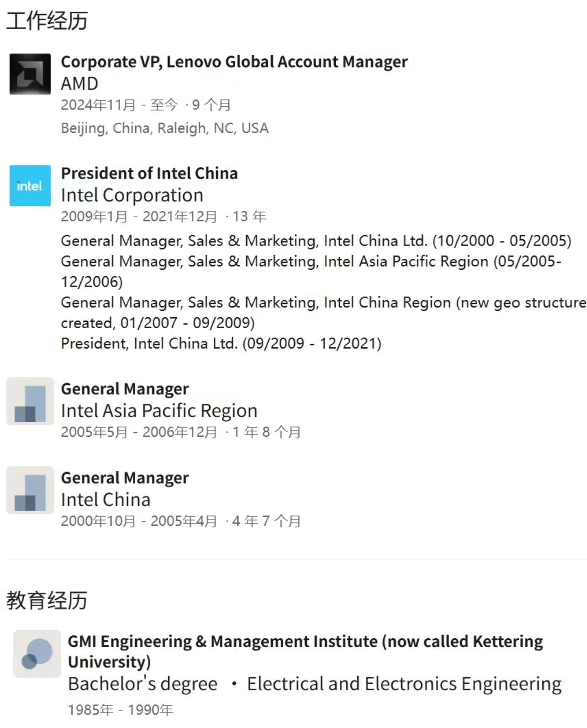Viewport: 587px width, 728px height.
Task: Open Intel Asia Pacific Region placeholder logo
Action: [x=30, y=401]
